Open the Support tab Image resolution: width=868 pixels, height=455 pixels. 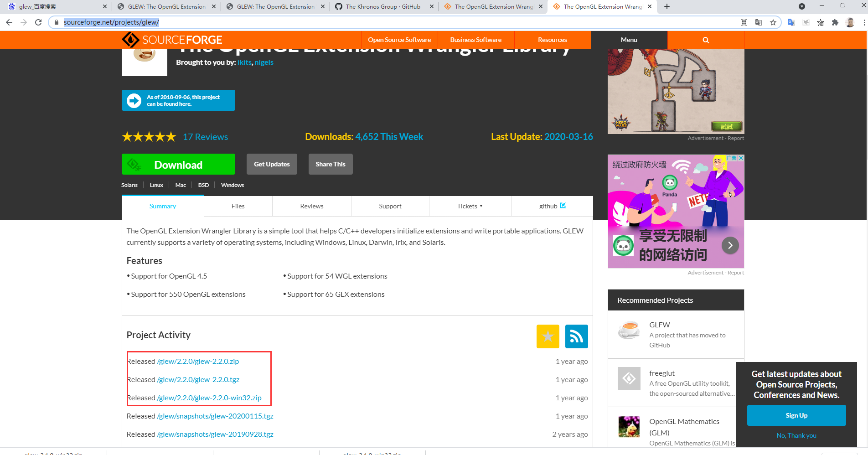click(390, 206)
